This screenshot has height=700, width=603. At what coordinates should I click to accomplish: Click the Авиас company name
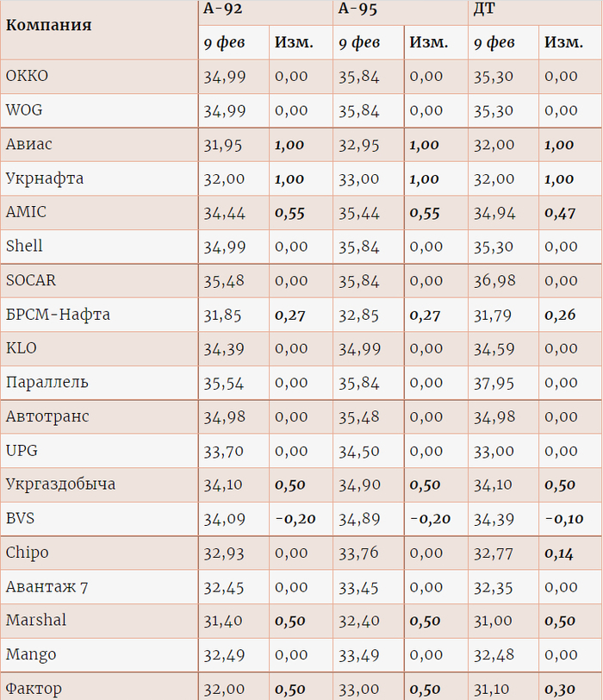pos(29,144)
